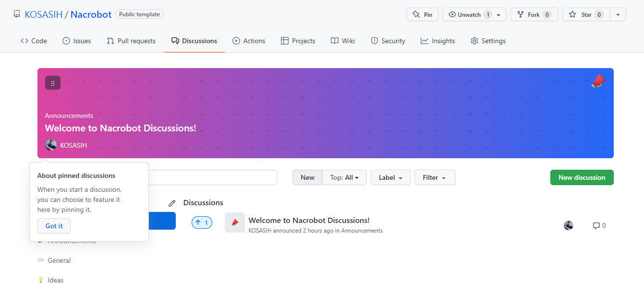The image size is (644, 292).
Task: Open the Security tab
Action: (x=388, y=41)
